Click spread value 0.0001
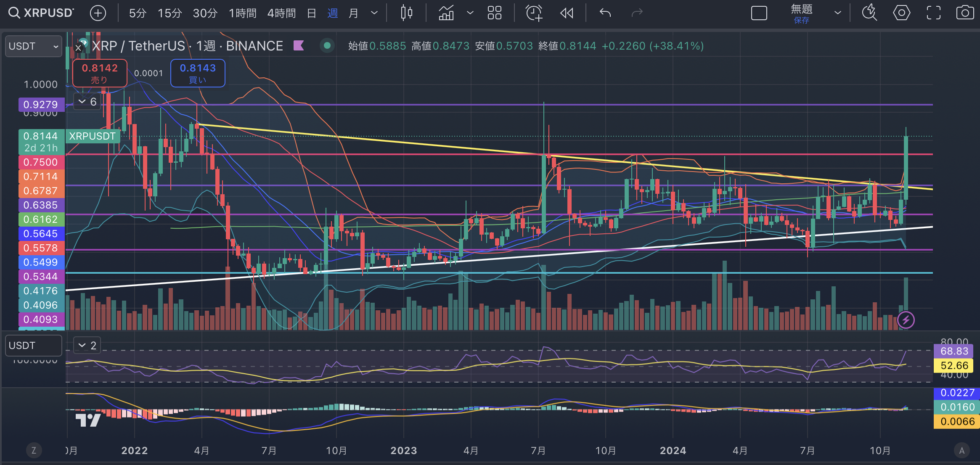The height and width of the screenshot is (465, 980). coord(148,73)
